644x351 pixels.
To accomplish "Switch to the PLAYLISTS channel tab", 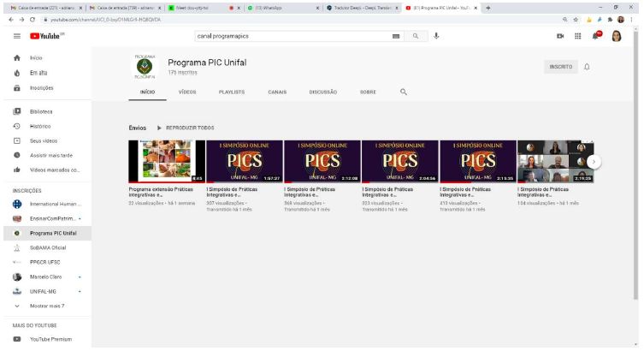I will pos(231,92).
